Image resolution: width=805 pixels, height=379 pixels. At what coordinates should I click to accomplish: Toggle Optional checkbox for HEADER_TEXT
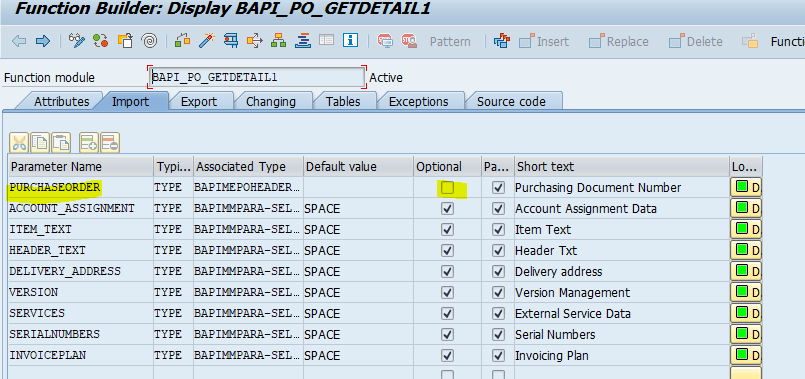click(448, 251)
